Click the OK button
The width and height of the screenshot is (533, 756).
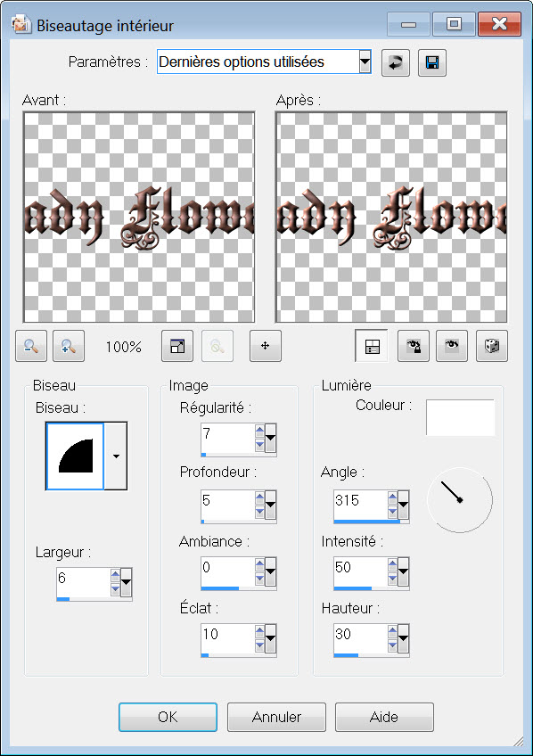(x=168, y=717)
